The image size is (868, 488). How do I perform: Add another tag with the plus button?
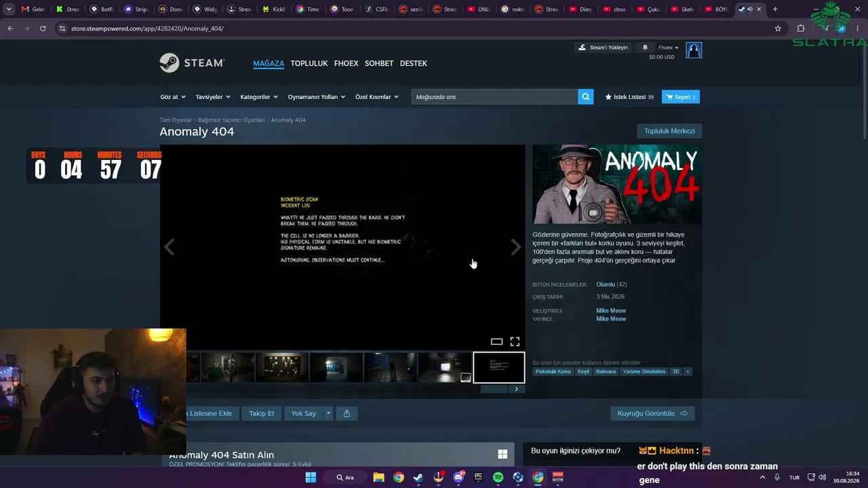(x=688, y=371)
